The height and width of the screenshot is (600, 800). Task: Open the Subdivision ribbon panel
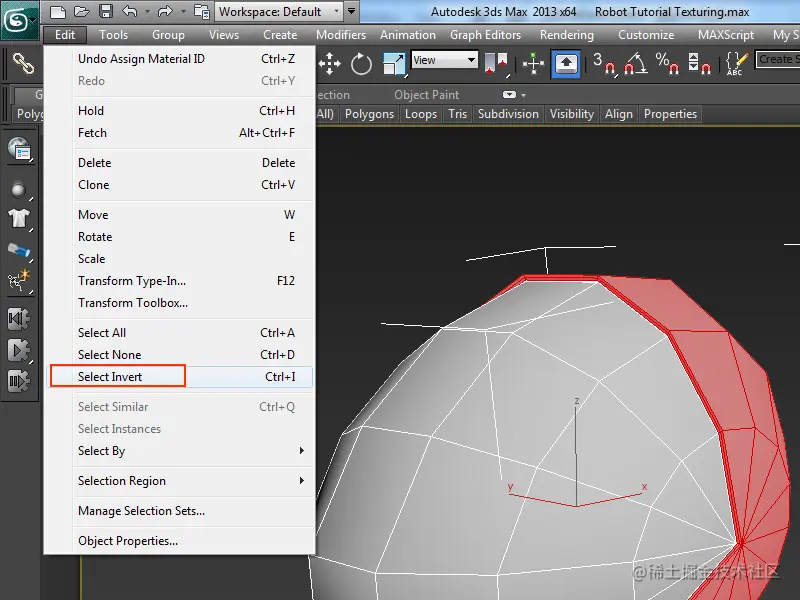coord(508,114)
